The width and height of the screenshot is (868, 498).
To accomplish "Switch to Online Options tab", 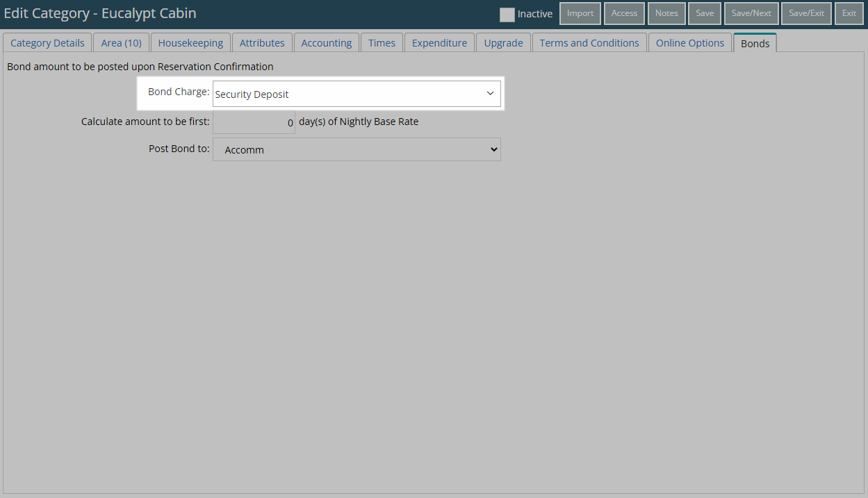I will 690,42.
